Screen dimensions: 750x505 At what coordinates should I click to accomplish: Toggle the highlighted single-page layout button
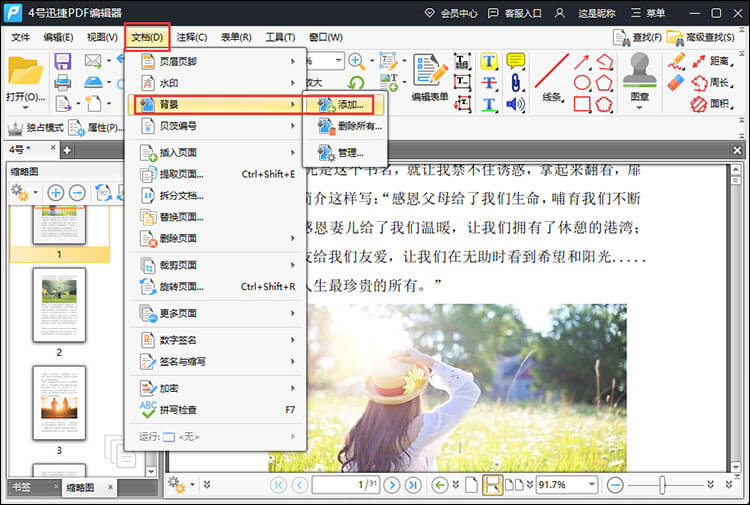click(492, 485)
